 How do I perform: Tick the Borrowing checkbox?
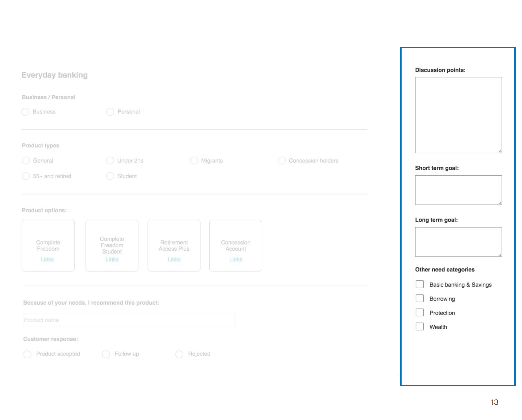420,298
